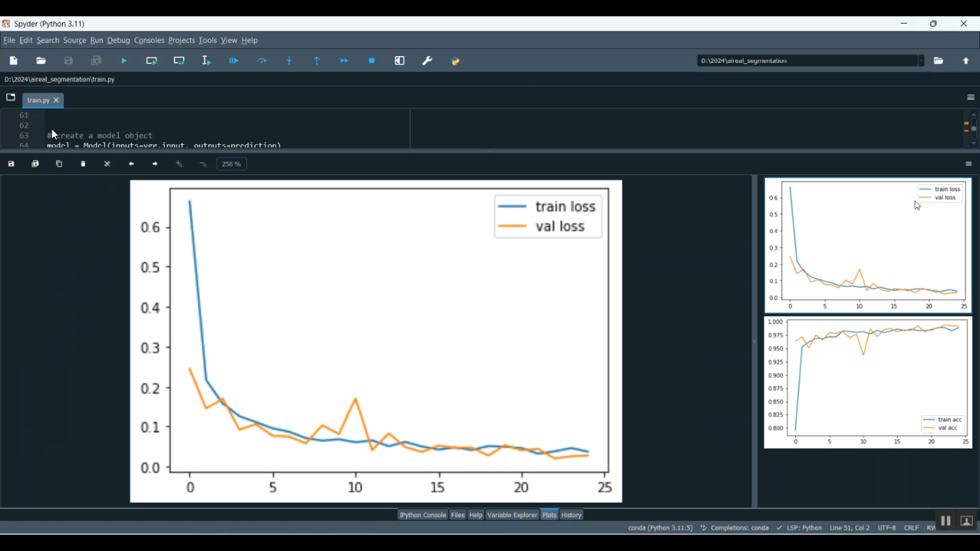
Task: Switch to the Variable Explorer tab
Action: pyautogui.click(x=512, y=515)
